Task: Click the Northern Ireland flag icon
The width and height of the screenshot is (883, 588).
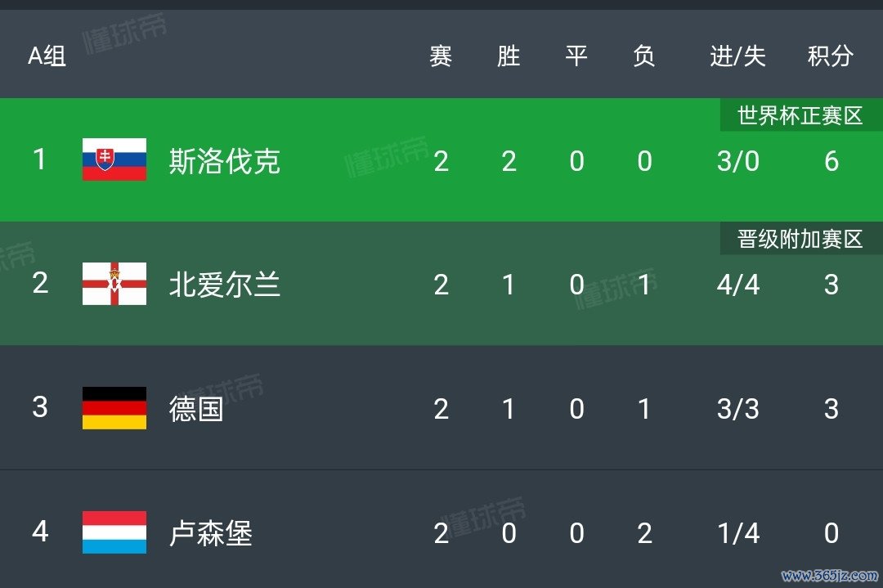Action: pos(114,284)
